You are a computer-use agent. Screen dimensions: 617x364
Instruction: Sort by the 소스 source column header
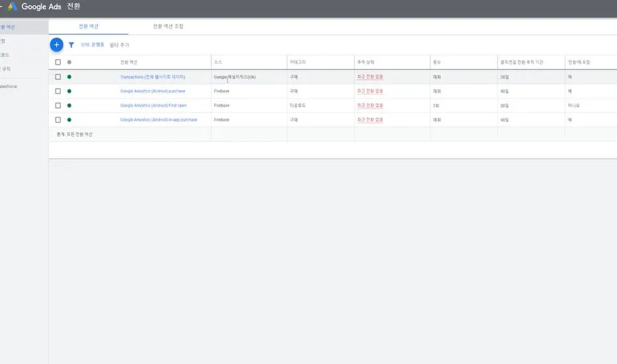(x=218, y=62)
